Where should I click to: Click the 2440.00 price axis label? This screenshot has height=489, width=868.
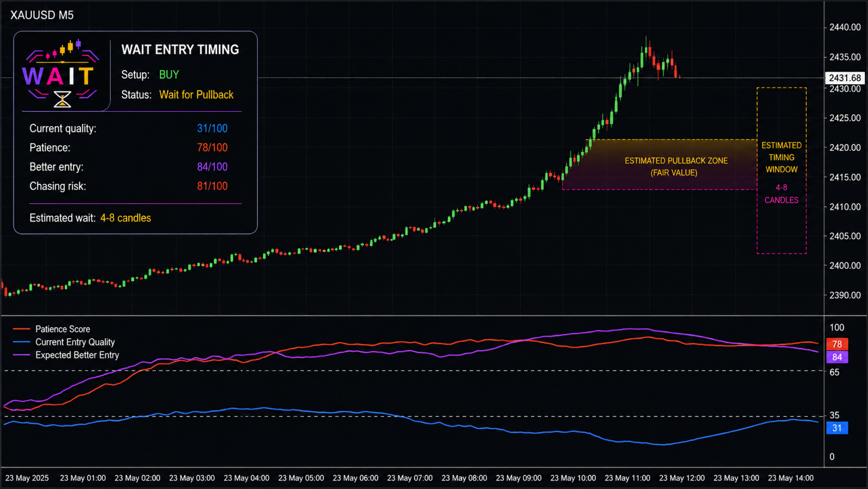845,28
